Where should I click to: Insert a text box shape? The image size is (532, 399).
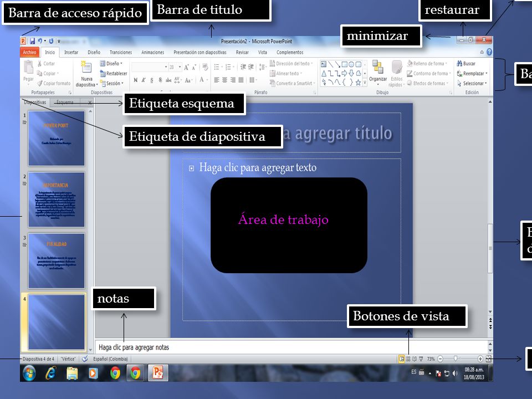point(324,64)
